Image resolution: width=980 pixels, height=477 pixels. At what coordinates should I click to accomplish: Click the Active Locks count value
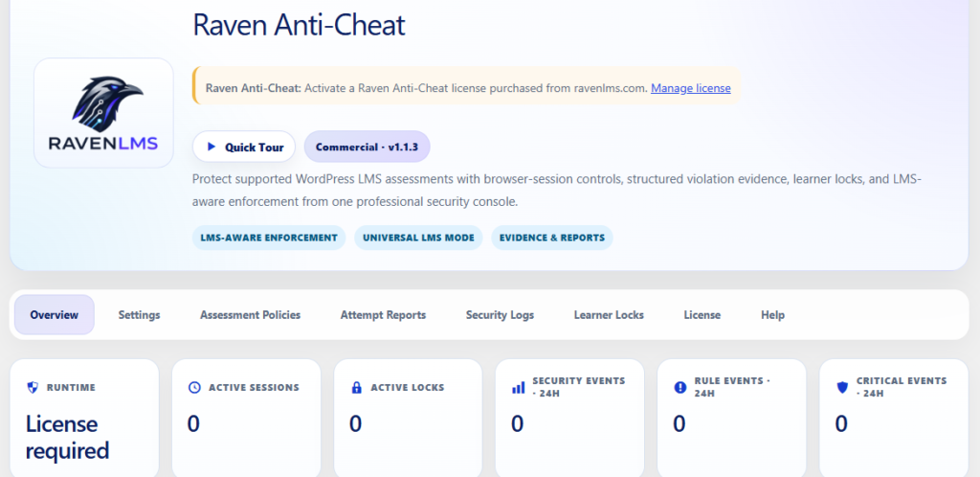tap(356, 424)
